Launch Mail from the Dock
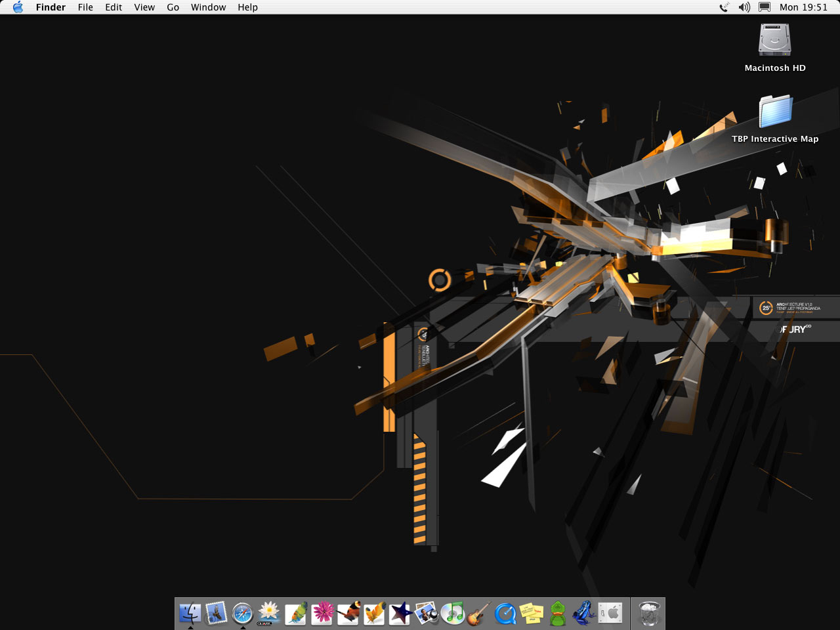 [x=217, y=614]
